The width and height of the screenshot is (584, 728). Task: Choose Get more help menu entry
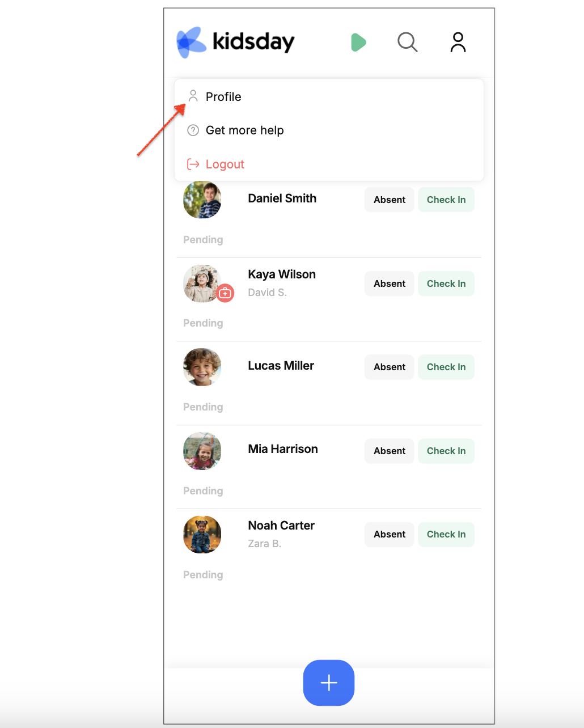tap(329, 130)
